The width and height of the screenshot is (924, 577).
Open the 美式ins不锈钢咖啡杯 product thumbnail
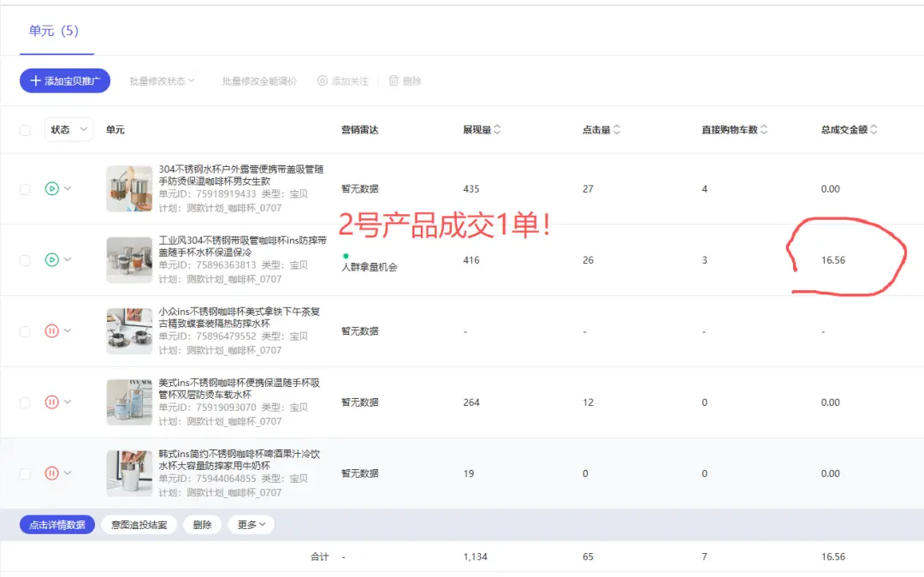129,402
